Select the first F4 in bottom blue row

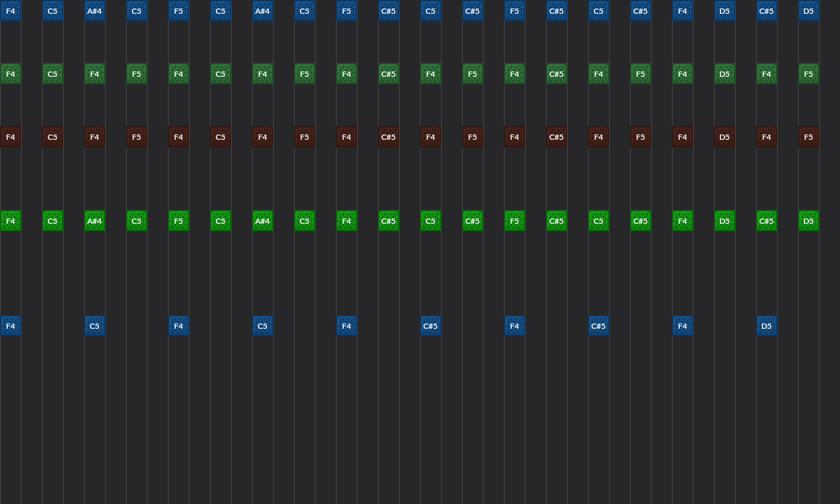click(x=10, y=326)
